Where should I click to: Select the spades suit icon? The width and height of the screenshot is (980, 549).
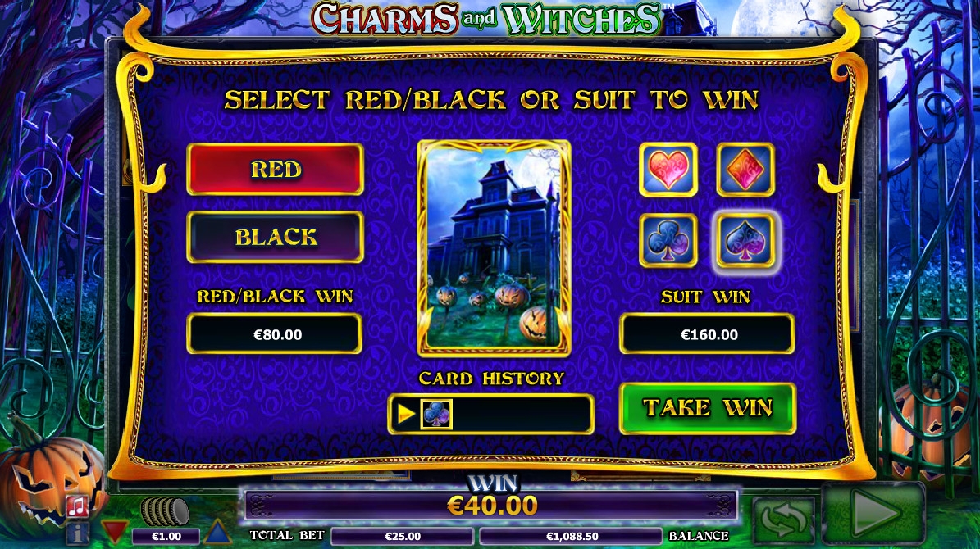[745, 240]
